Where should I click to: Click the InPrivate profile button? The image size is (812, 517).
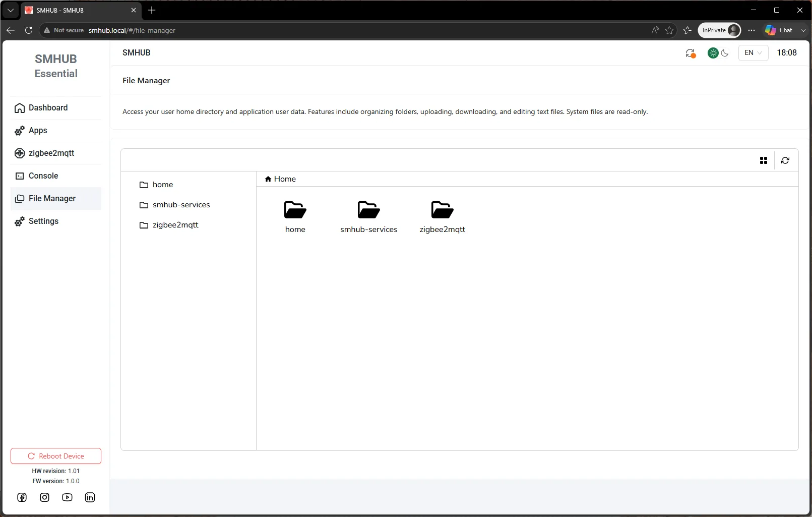719,30
